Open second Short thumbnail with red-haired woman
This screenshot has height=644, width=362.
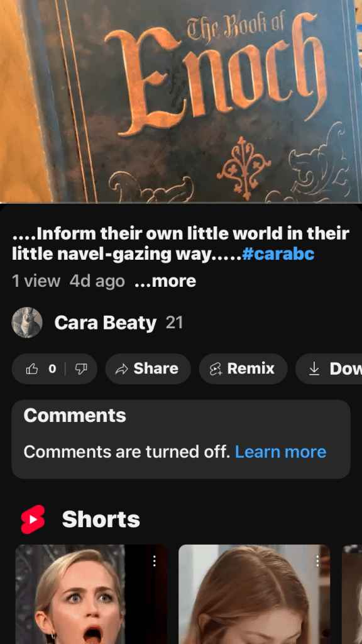[254, 594]
